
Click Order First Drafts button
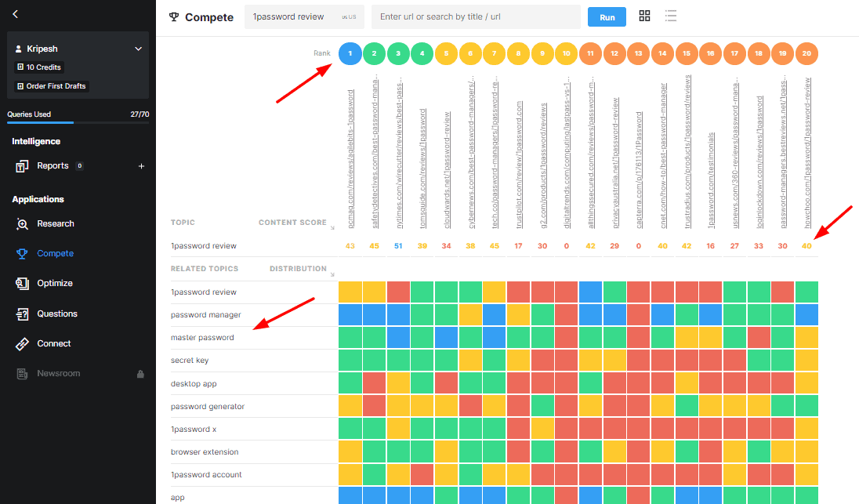[52, 86]
